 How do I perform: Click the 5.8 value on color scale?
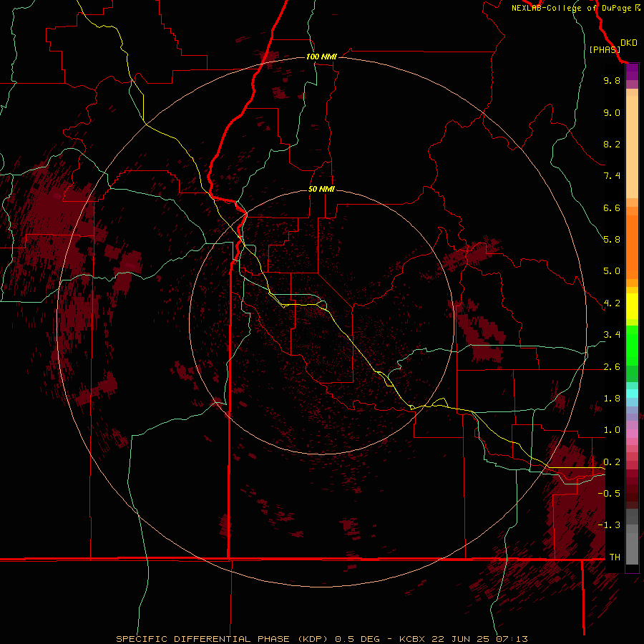coord(612,240)
